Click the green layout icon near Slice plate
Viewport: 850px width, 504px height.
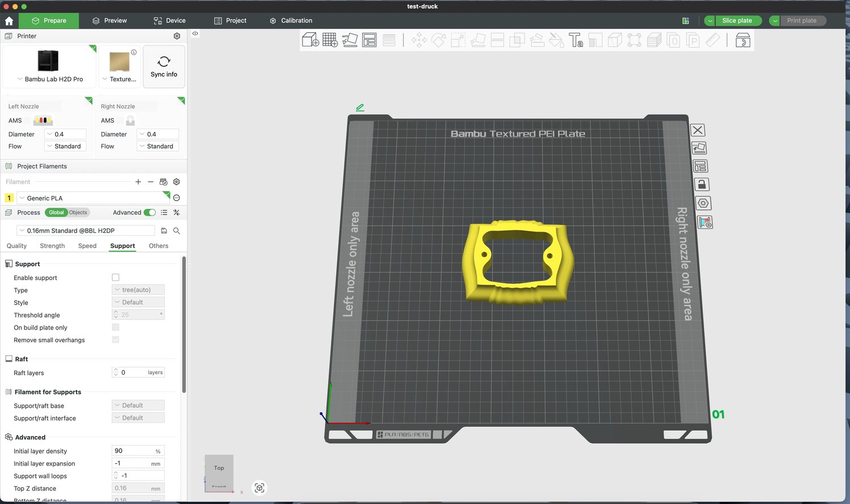click(x=686, y=21)
